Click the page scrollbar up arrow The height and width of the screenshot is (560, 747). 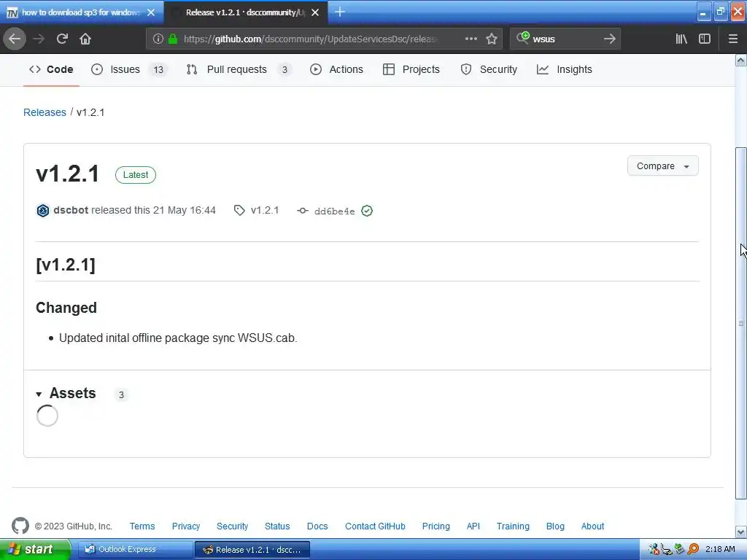(741, 61)
